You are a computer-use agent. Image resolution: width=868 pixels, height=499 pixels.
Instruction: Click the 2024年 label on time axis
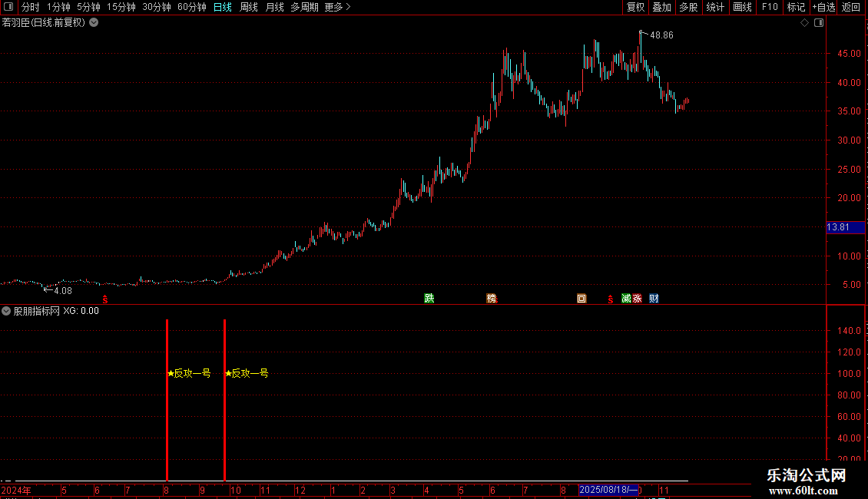pyautogui.click(x=16, y=490)
